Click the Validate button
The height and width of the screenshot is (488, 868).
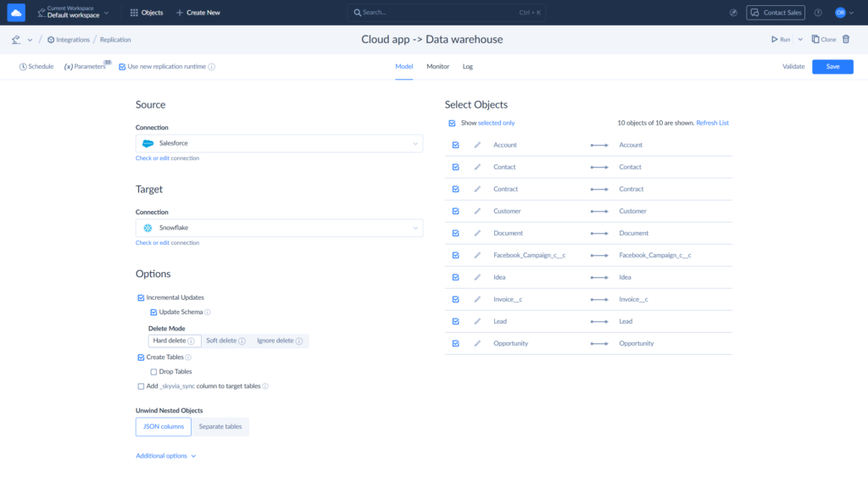tap(793, 66)
